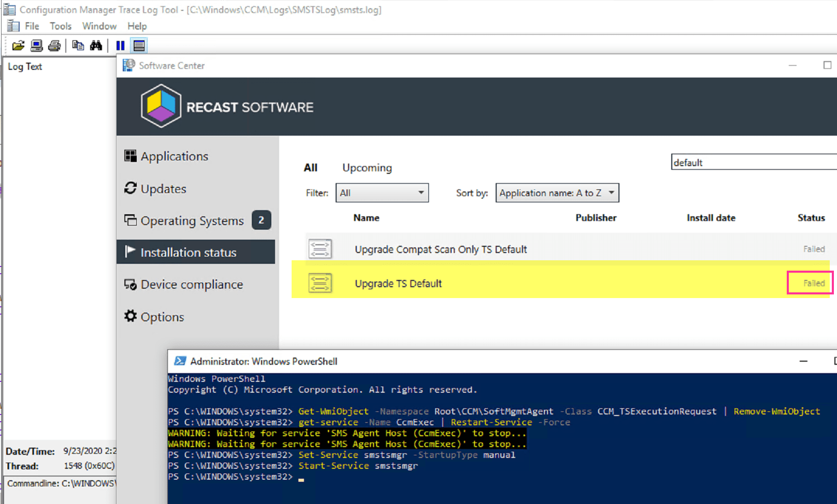Switch to the Upcoming tab

coord(367,167)
